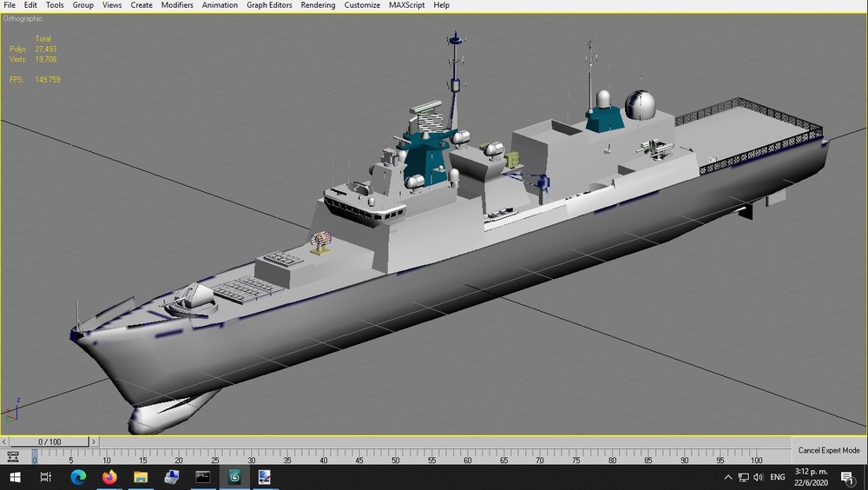Open the Modifiers menu

(x=177, y=5)
